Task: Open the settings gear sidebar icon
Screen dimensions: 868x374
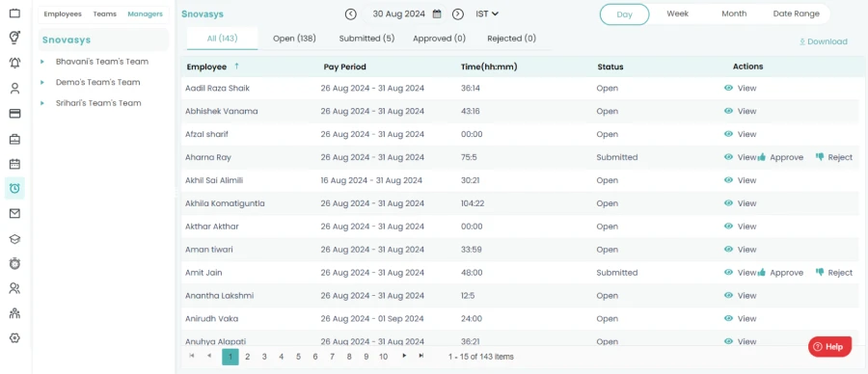Action: click(x=14, y=338)
